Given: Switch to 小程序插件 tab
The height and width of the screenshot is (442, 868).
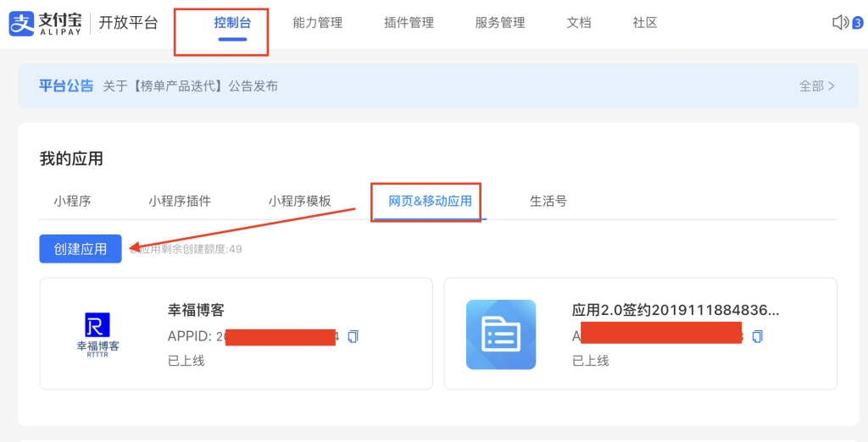Looking at the screenshot, I should (180, 202).
